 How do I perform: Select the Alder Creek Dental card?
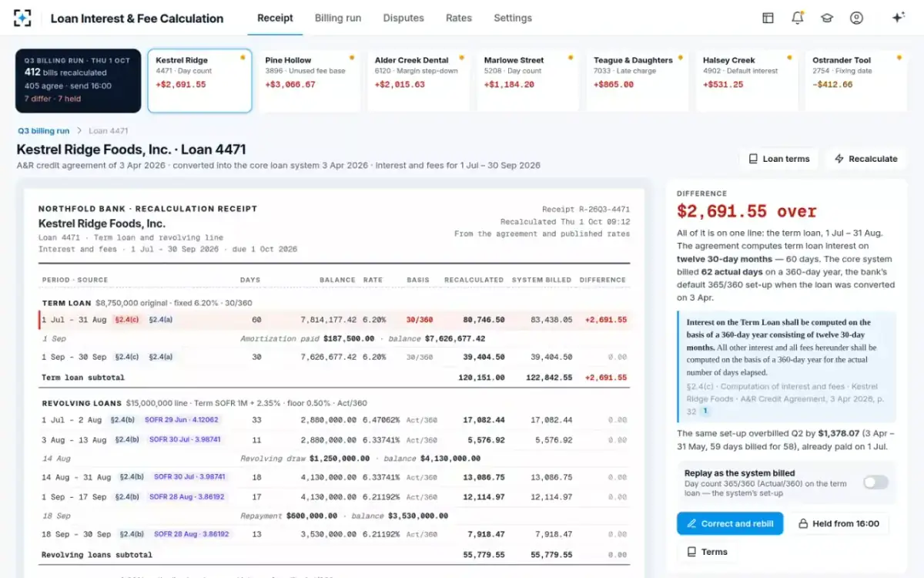click(x=418, y=82)
